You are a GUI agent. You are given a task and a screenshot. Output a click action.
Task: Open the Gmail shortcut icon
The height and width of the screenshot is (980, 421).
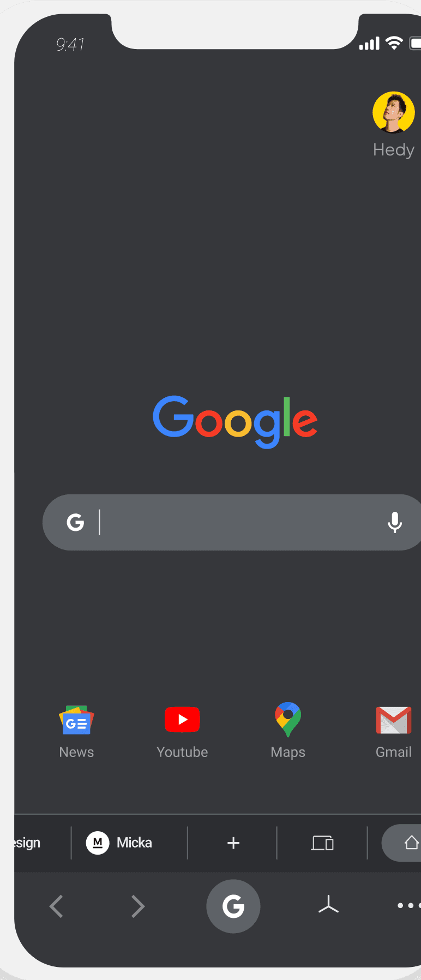394,720
